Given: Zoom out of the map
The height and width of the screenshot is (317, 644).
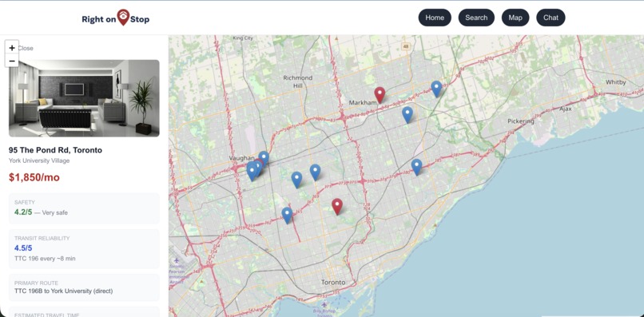Looking at the screenshot, I should click(x=12, y=61).
